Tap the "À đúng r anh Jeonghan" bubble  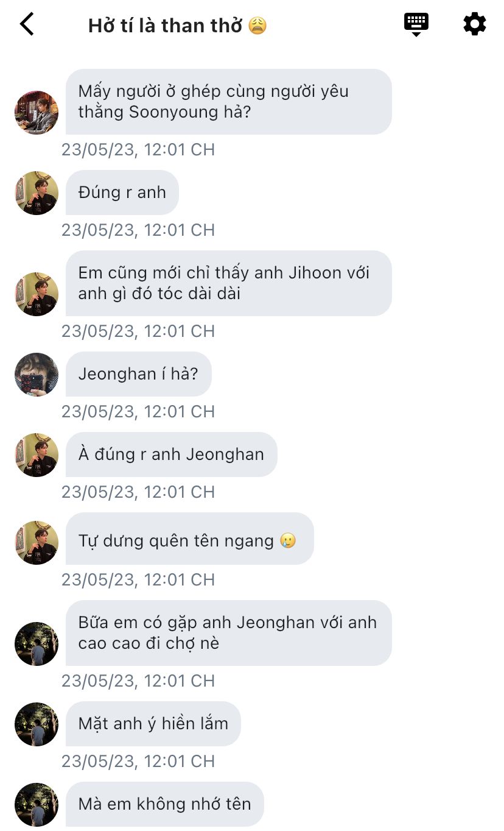coord(172,454)
